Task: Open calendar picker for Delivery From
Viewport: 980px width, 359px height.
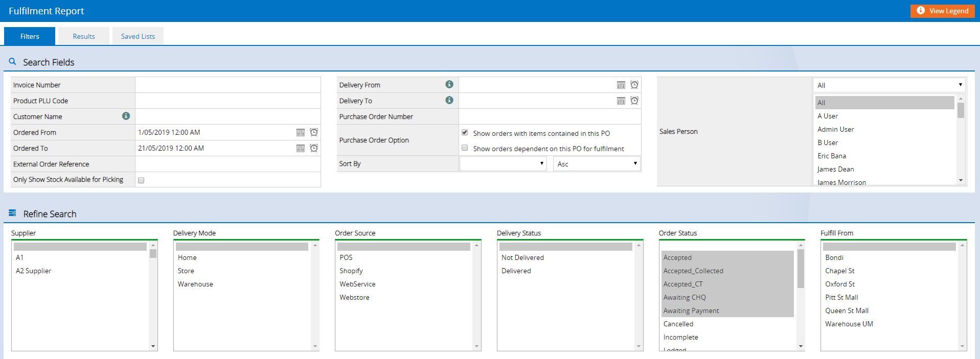Action: point(621,85)
